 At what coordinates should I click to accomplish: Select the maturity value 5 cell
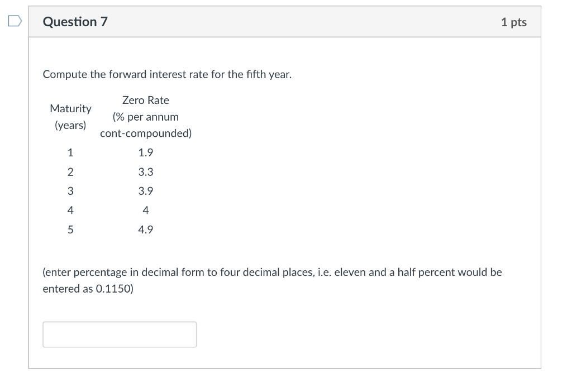[x=70, y=229]
